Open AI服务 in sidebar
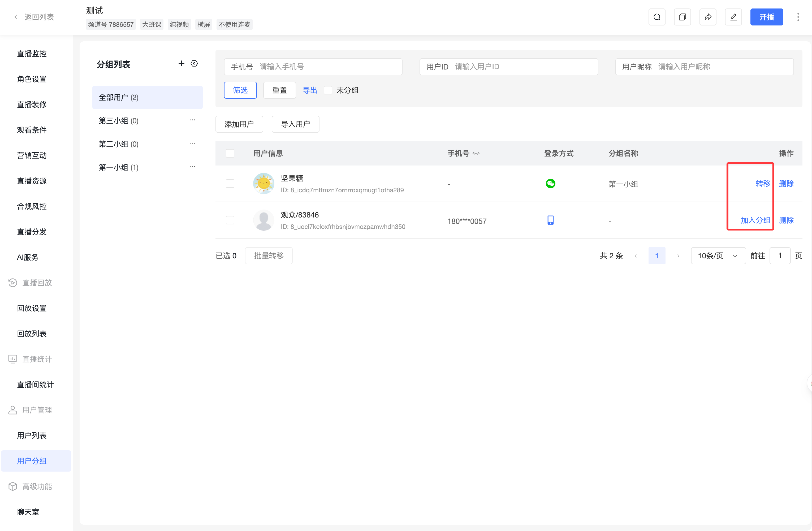Viewport: 812px width, 531px height. [28, 257]
